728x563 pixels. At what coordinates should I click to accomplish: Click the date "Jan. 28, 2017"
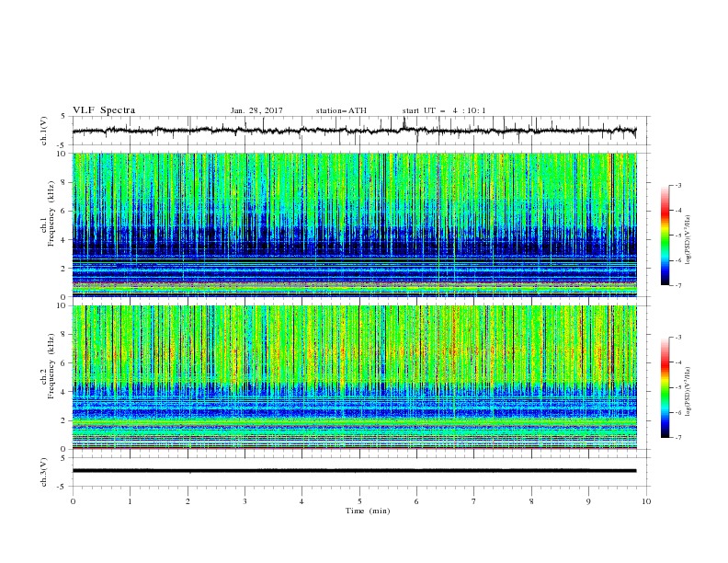pyautogui.click(x=256, y=110)
